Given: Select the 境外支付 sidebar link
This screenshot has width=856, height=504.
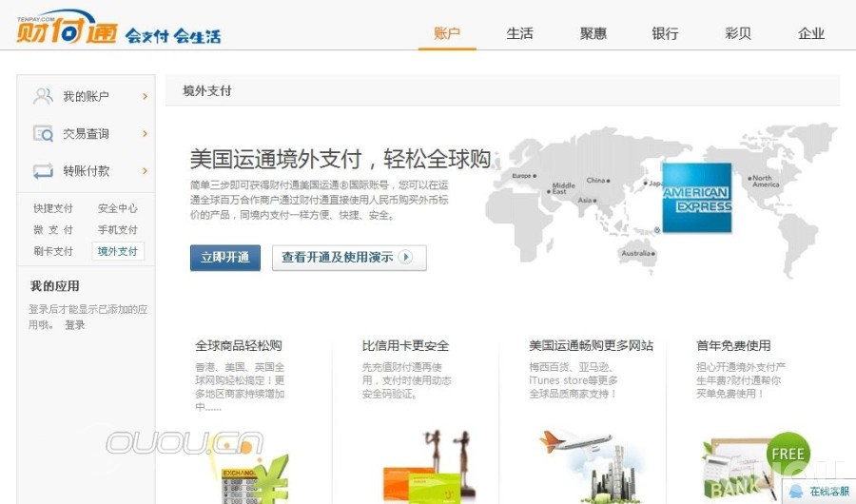Looking at the screenshot, I should click(118, 251).
